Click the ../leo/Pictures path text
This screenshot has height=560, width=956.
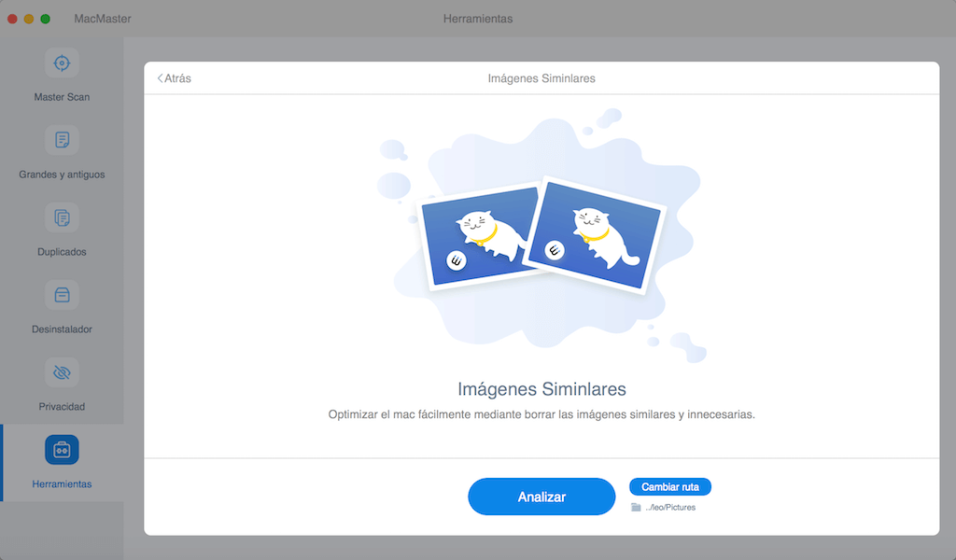tap(670, 507)
